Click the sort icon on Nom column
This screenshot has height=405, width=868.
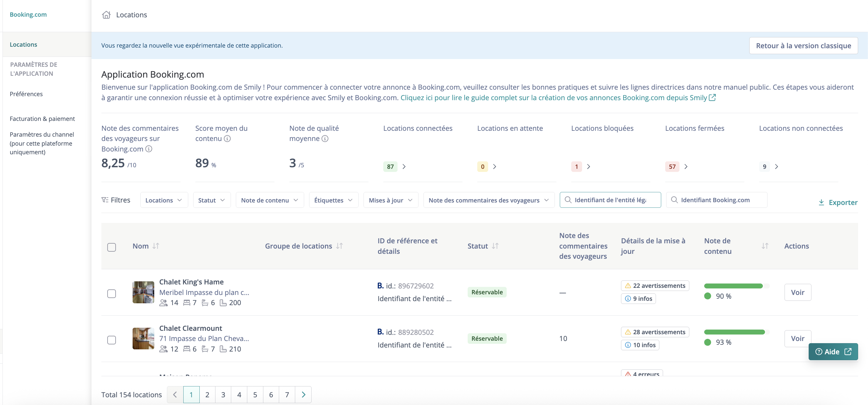156,246
